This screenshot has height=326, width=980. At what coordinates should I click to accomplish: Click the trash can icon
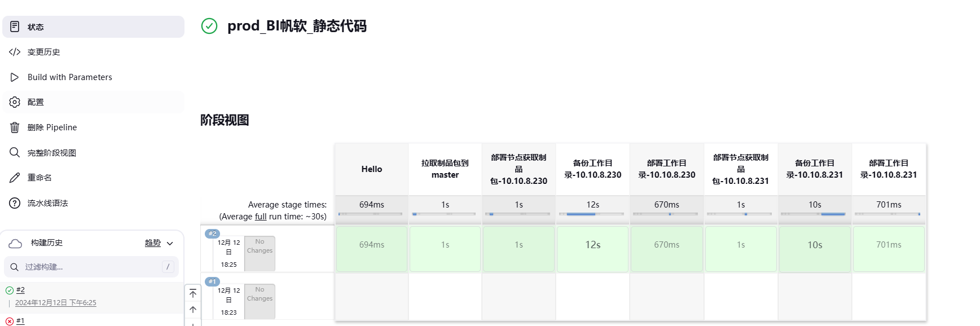click(x=15, y=127)
